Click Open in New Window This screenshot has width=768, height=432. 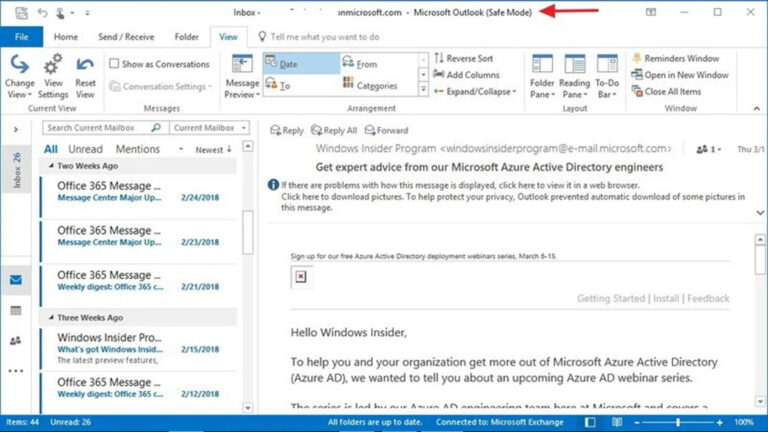680,75
